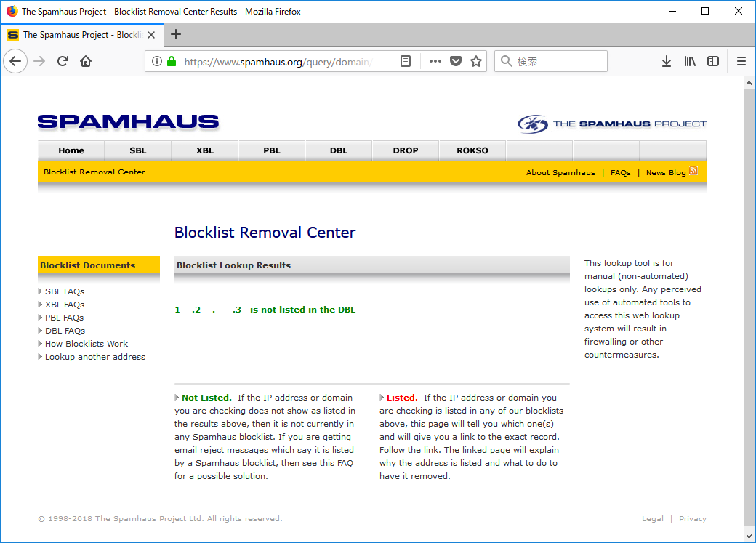Click the 'is not listed in the DBL' result
756x543 pixels.
[302, 310]
